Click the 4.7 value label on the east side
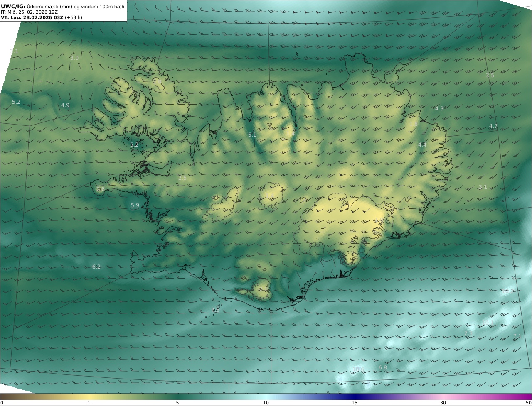Viewport: 532px width, 406px height. [493, 126]
